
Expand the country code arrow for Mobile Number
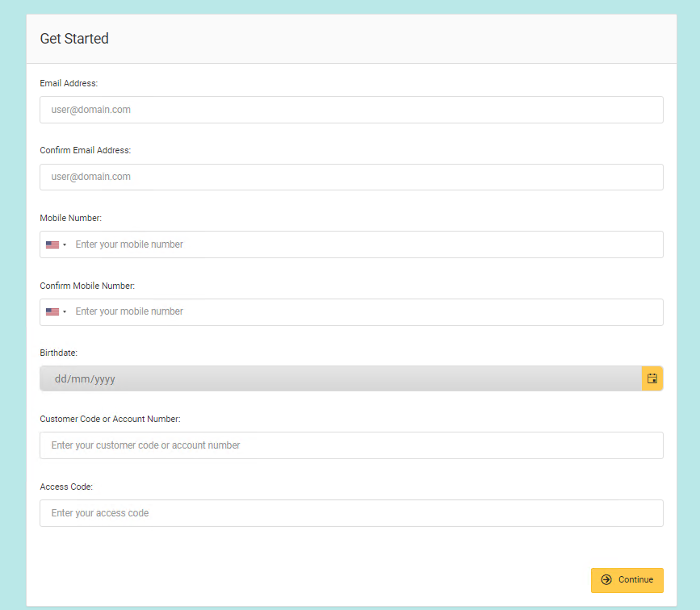tap(65, 244)
